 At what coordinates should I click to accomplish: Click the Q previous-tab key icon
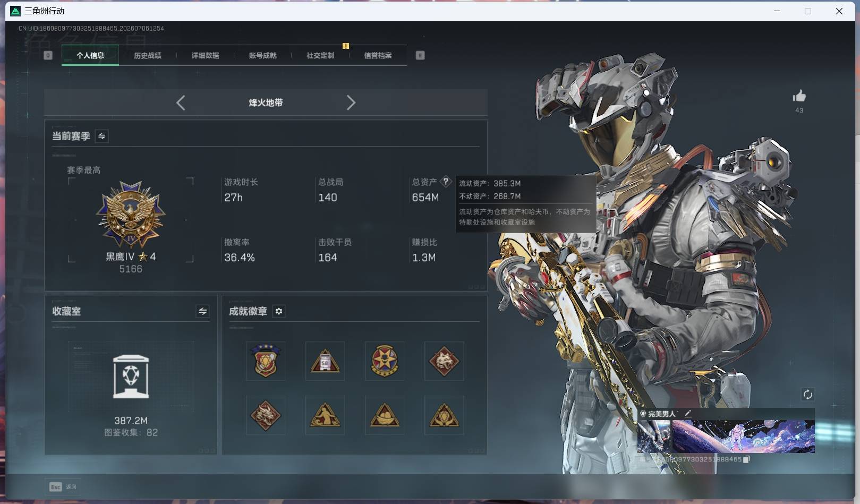tap(48, 55)
